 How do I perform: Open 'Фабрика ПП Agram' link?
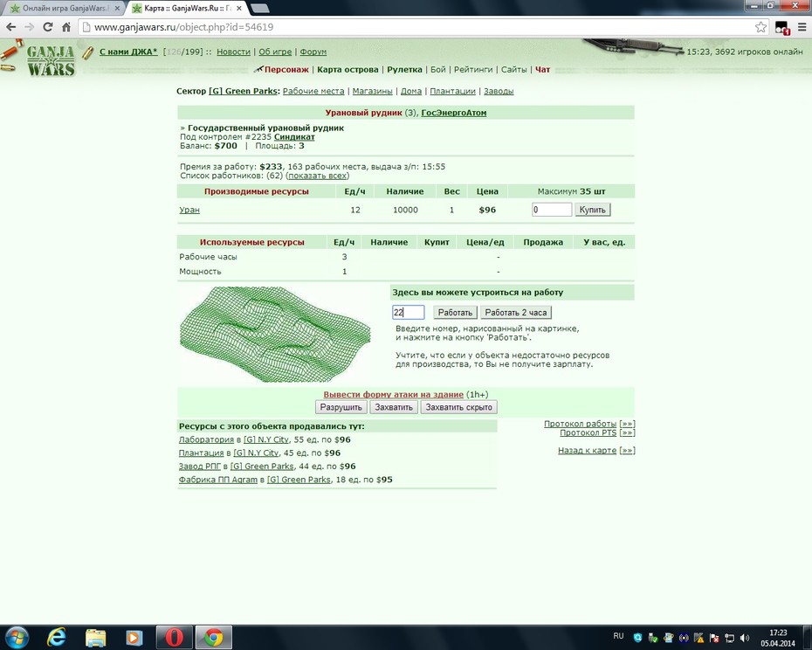[x=218, y=480]
